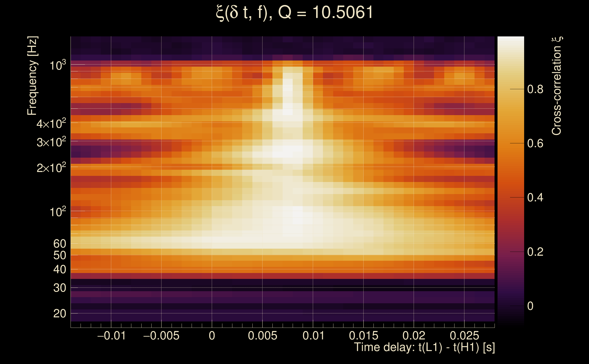Viewport: 589px width, 364px height.
Task: Click the plot title showing Q = 10.5061
Action: [294, 13]
